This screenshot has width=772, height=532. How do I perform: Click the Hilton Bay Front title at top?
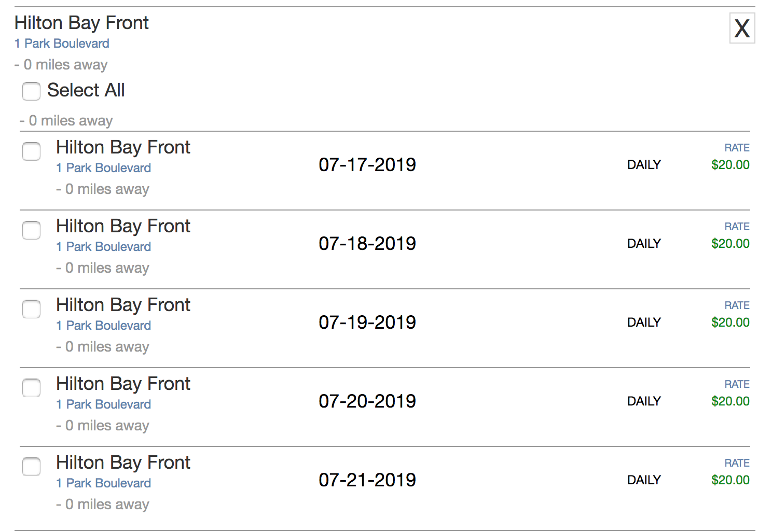coord(81,23)
